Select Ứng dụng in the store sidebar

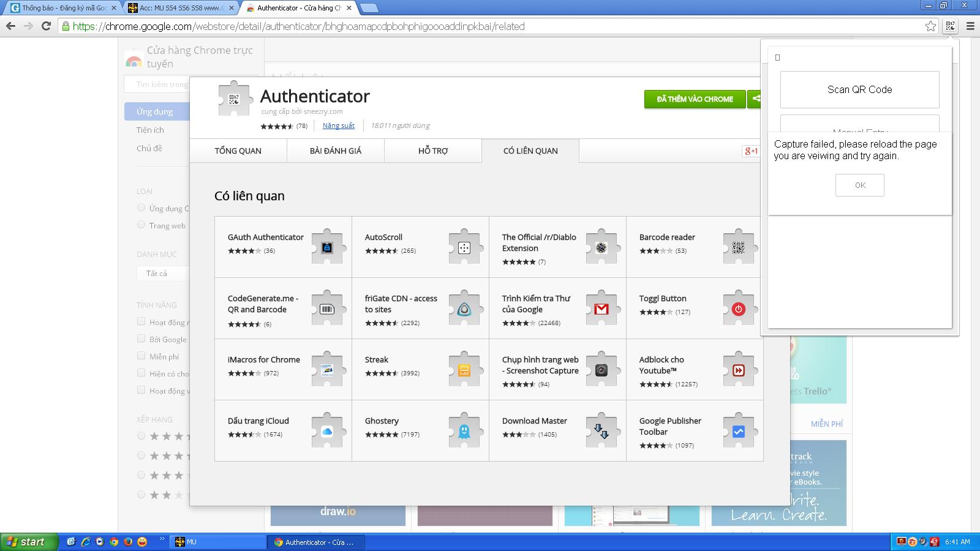pos(157,111)
